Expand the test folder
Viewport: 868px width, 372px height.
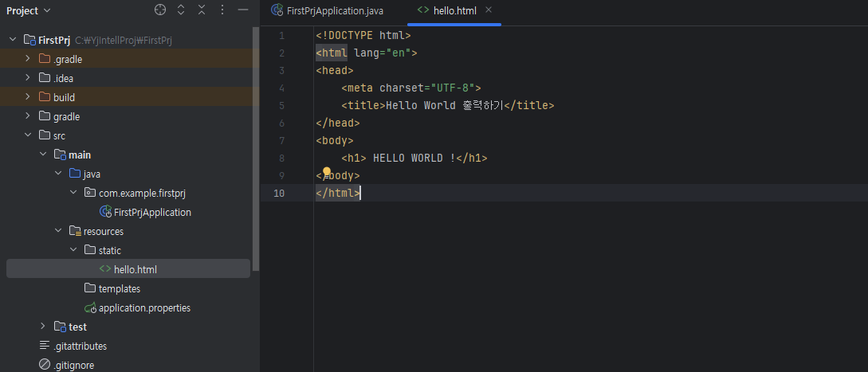click(x=42, y=327)
